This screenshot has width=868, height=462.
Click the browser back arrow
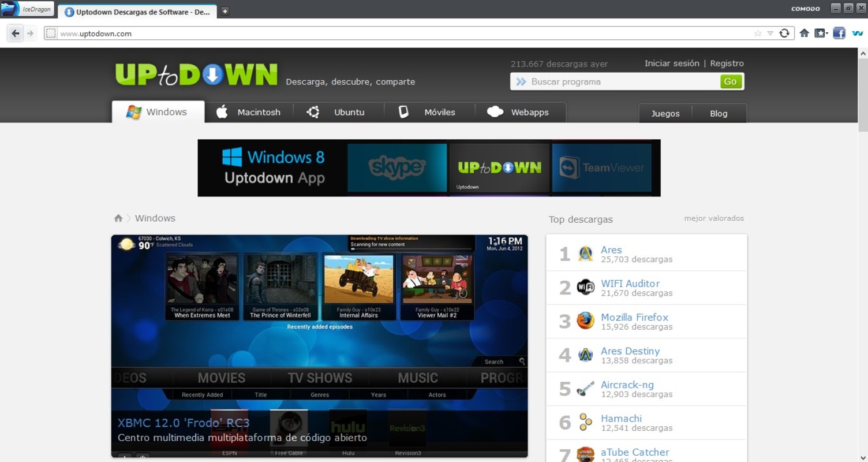(16, 33)
